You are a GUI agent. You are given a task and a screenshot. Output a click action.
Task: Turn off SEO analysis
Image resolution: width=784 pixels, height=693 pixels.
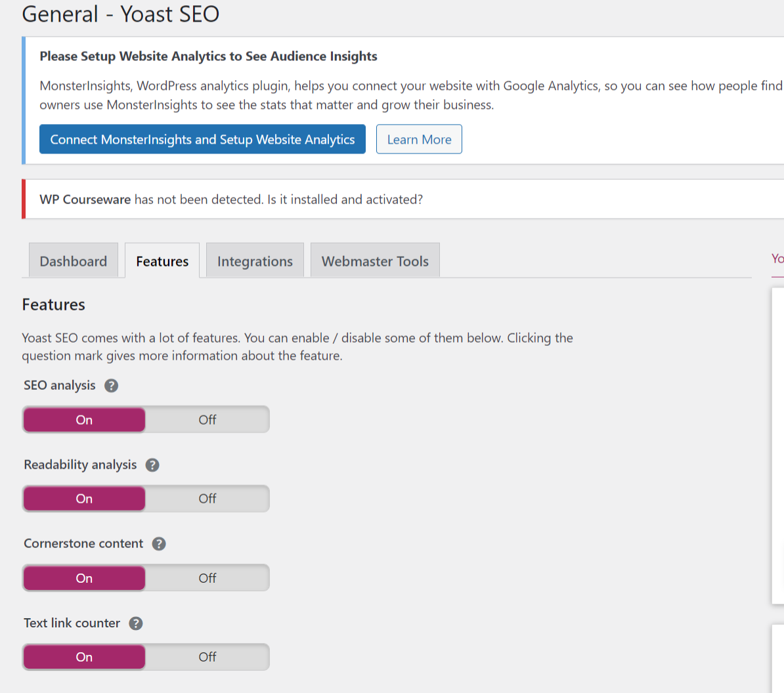(207, 419)
